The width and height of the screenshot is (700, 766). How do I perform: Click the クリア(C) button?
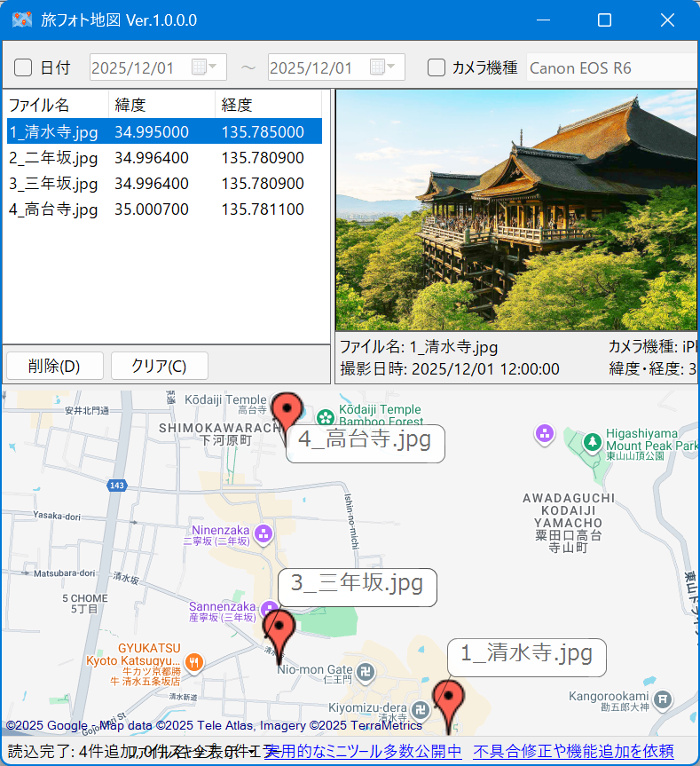click(x=160, y=366)
